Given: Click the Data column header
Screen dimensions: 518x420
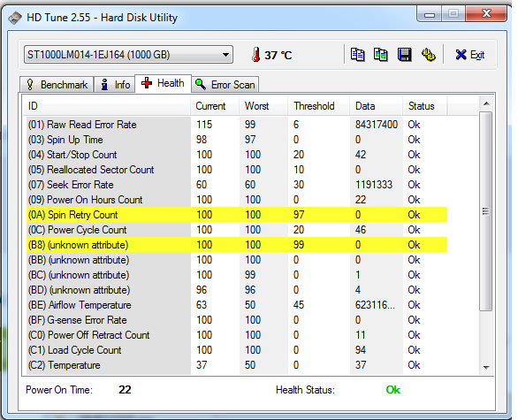Looking at the screenshot, I should pos(377,106).
